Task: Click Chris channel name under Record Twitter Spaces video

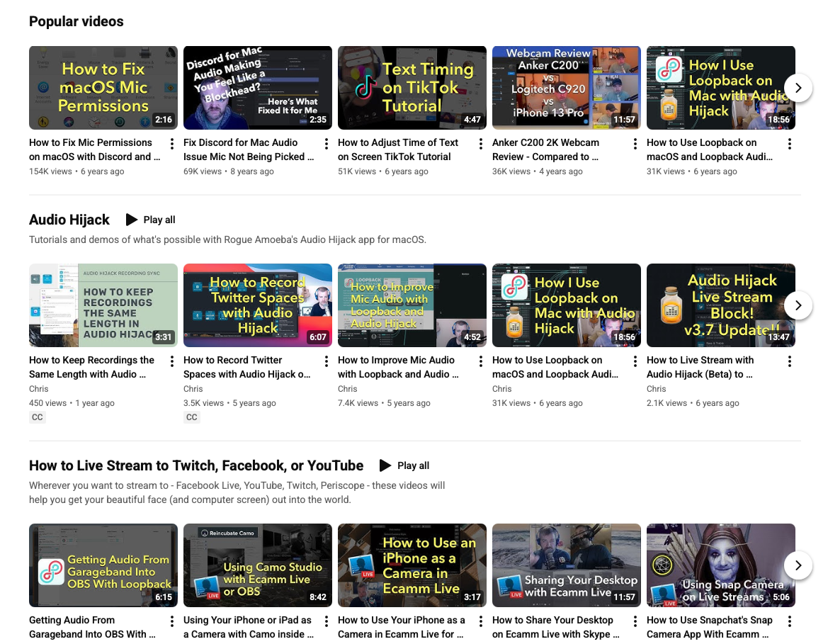Action: 193,389
